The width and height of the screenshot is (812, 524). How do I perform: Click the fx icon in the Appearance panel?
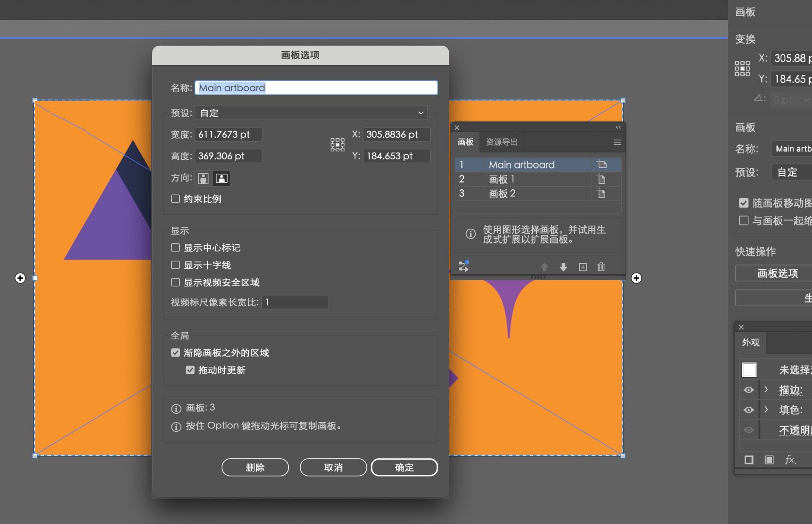point(790,460)
